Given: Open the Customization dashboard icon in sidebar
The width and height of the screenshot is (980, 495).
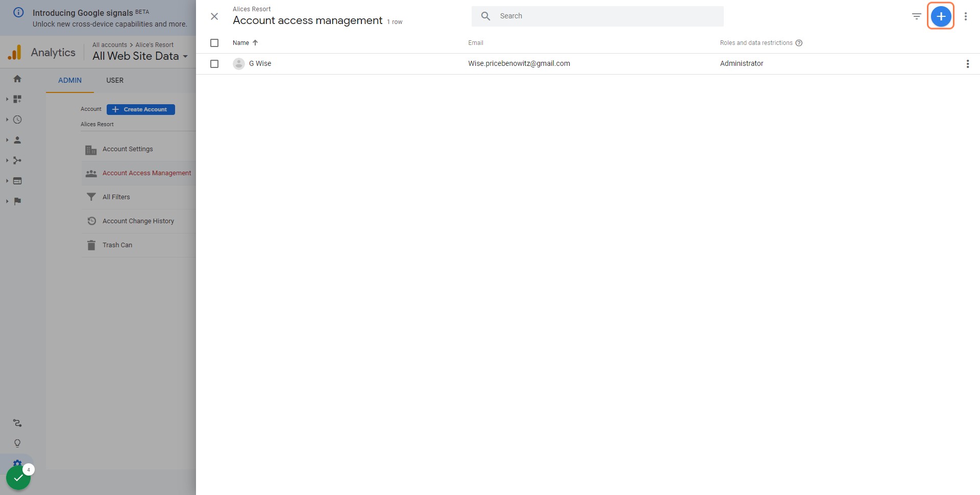Looking at the screenshot, I should tap(17, 99).
